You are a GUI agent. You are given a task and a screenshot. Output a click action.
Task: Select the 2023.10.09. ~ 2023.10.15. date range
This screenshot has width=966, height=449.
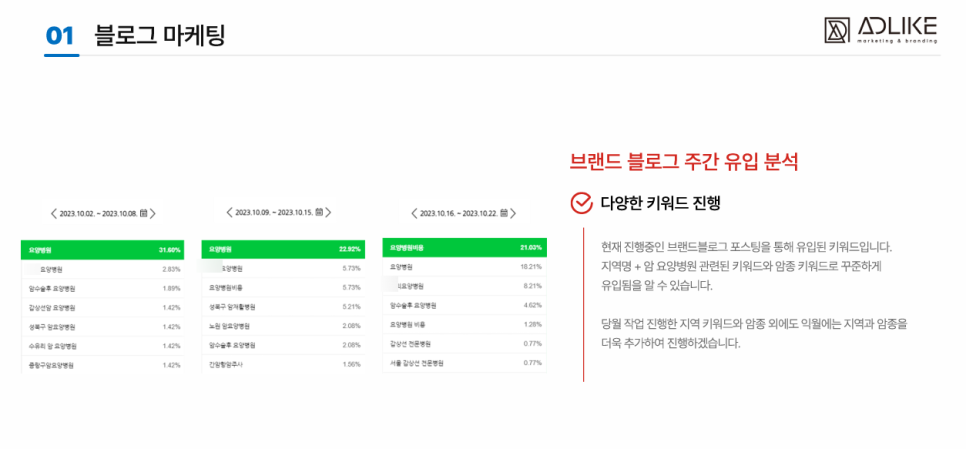(274, 212)
